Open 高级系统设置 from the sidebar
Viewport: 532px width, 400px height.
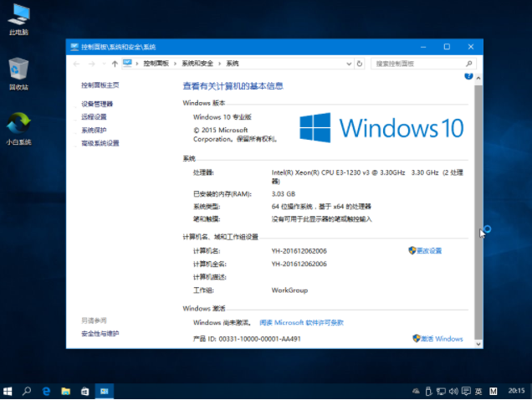(x=100, y=143)
